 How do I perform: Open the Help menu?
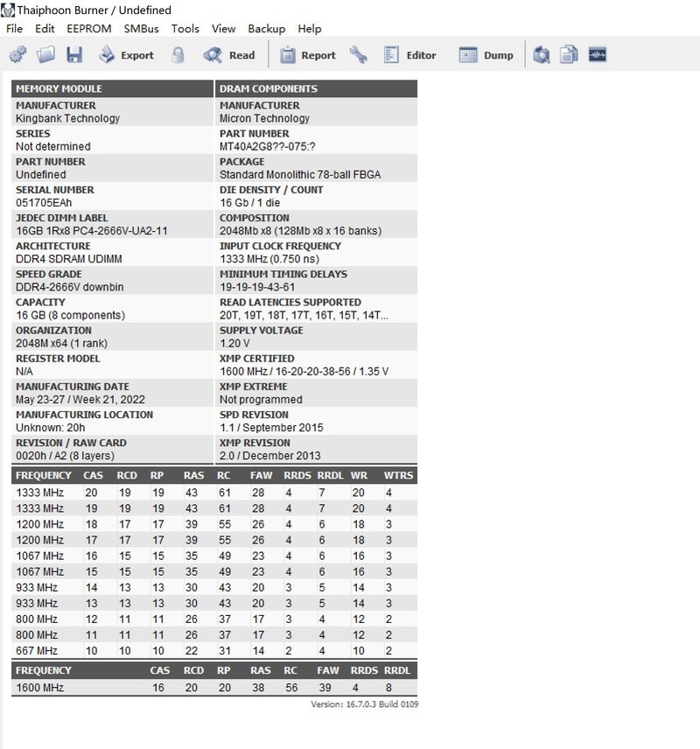310,29
